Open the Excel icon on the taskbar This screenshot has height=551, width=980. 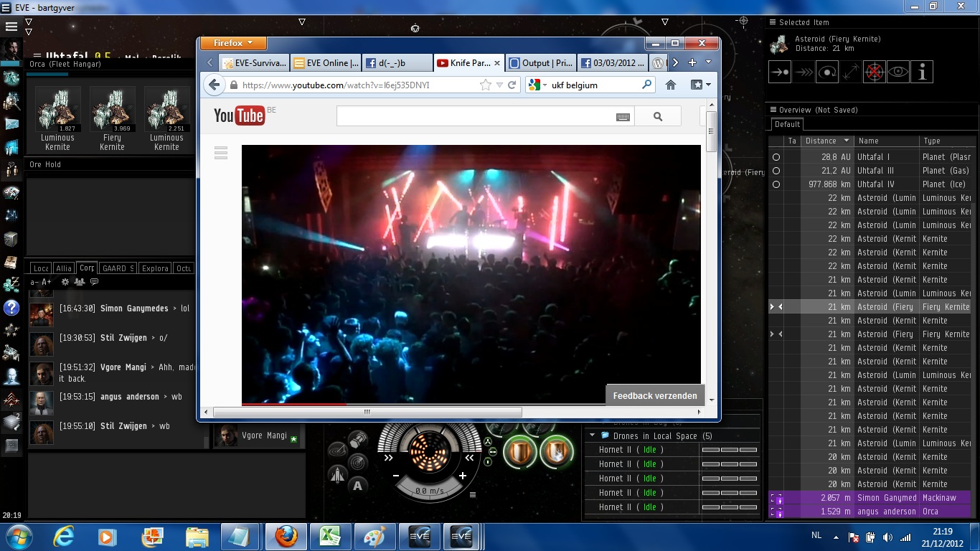(x=329, y=537)
